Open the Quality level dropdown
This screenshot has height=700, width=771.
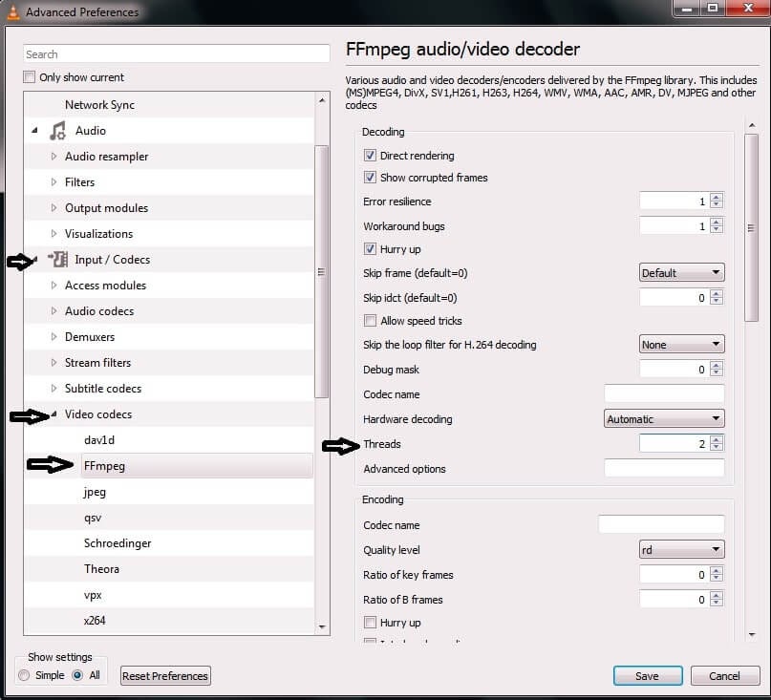(x=681, y=549)
